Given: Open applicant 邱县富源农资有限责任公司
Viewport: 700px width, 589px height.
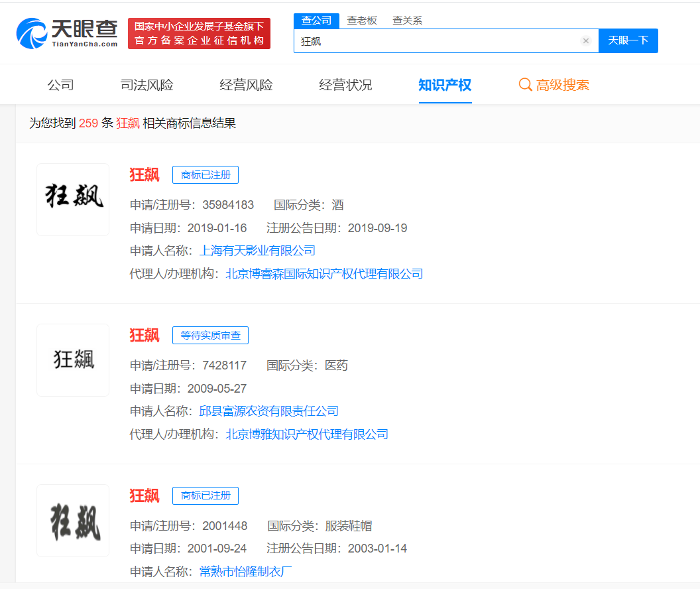Looking at the screenshot, I should 268,411.
